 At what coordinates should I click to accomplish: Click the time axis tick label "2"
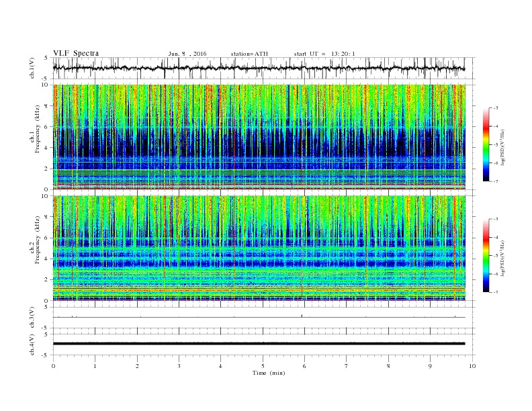click(137, 366)
